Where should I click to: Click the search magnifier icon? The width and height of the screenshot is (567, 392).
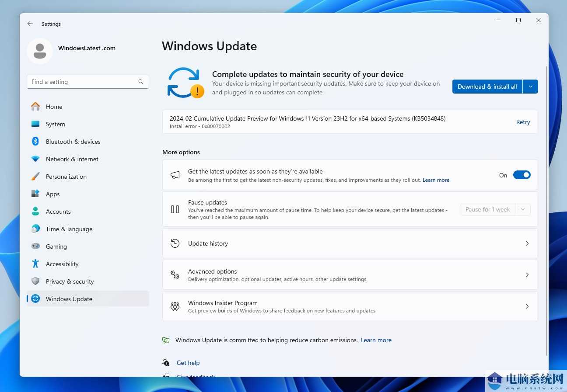coord(141,82)
